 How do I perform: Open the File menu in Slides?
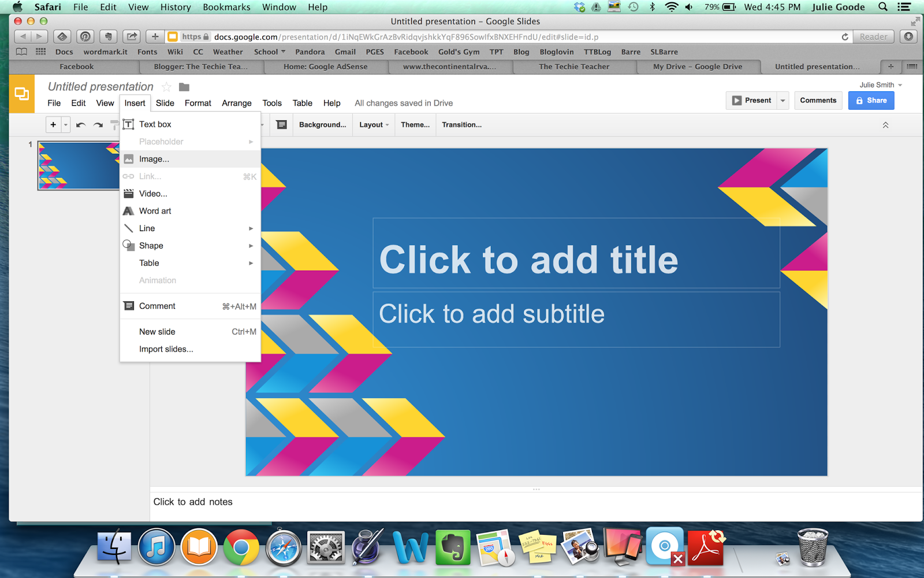[x=54, y=103]
